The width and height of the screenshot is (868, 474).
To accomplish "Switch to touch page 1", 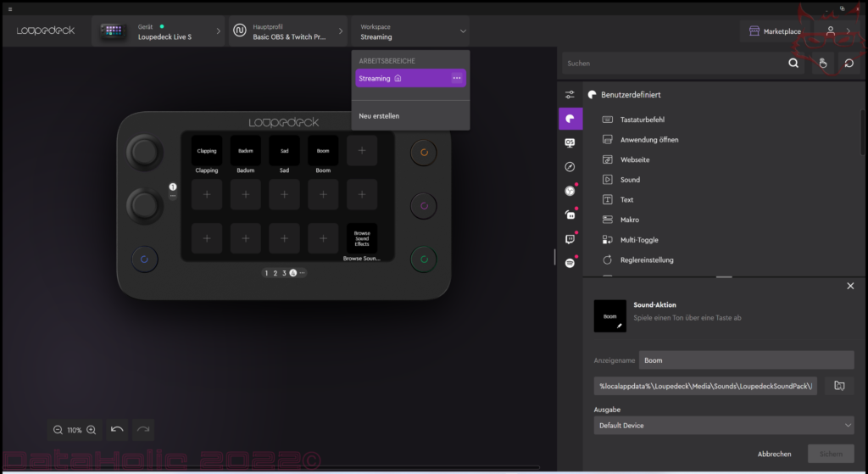I will coord(266,273).
